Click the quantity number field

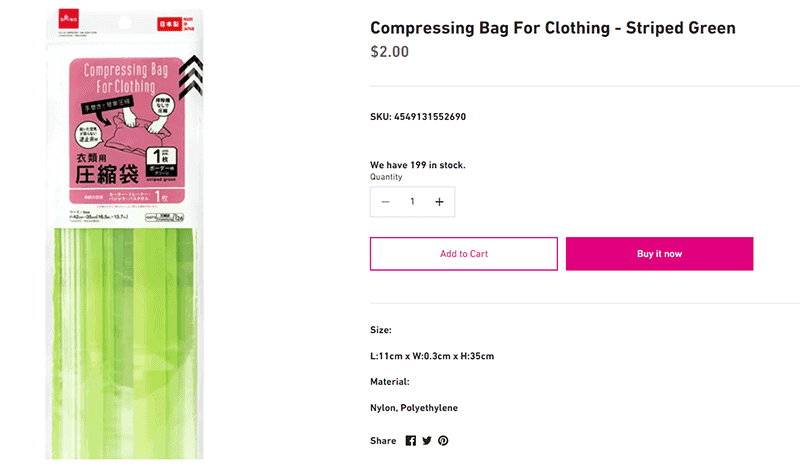[412, 202]
